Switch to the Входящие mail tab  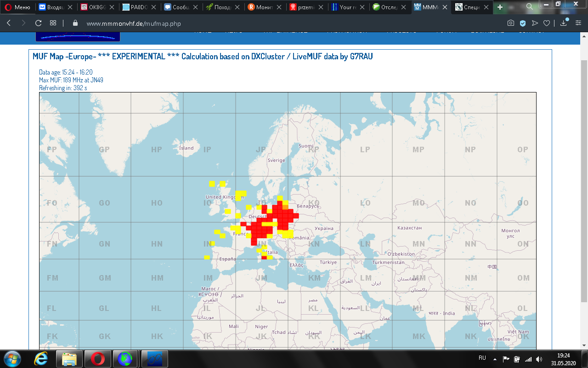pos(55,7)
